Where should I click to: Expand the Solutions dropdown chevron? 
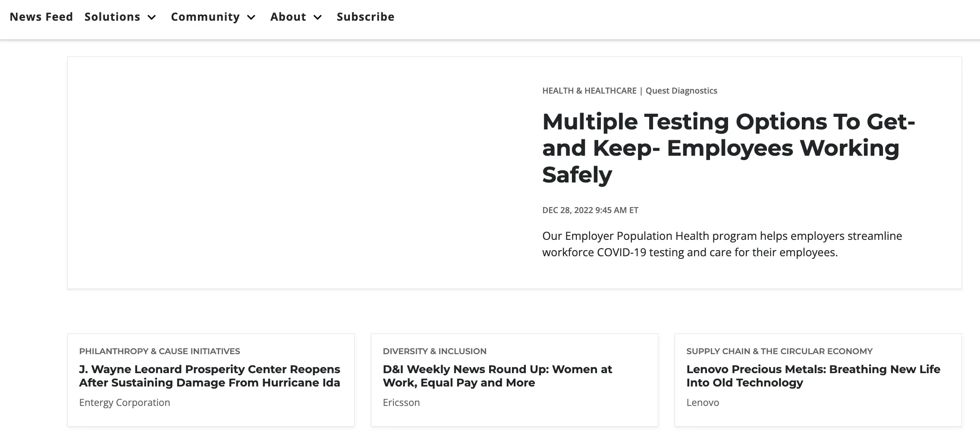(x=151, y=17)
